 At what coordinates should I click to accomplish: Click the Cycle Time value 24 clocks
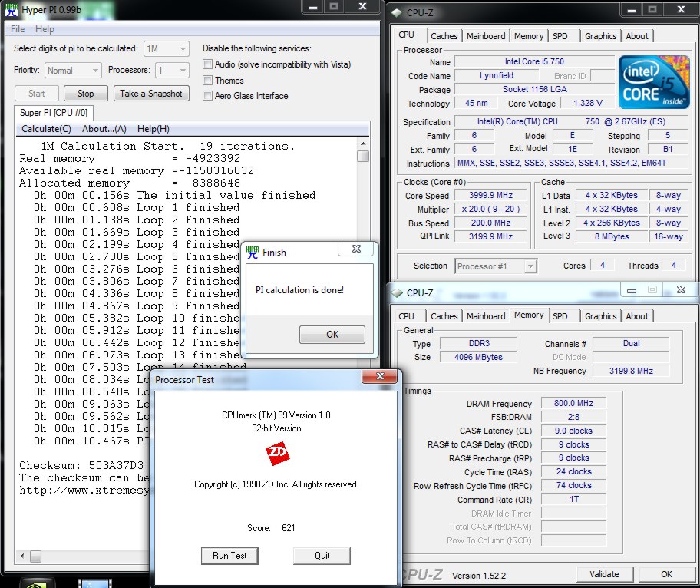[573, 471]
